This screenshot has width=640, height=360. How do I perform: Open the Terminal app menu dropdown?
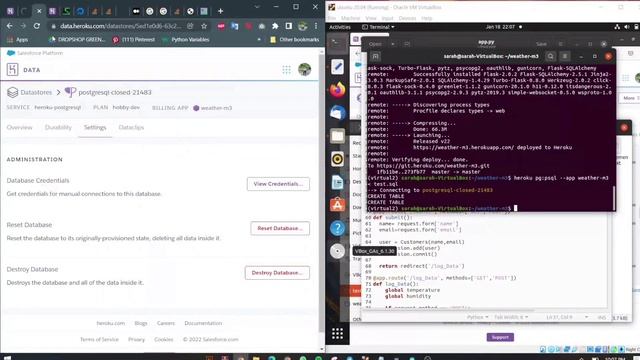pos(378,27)
